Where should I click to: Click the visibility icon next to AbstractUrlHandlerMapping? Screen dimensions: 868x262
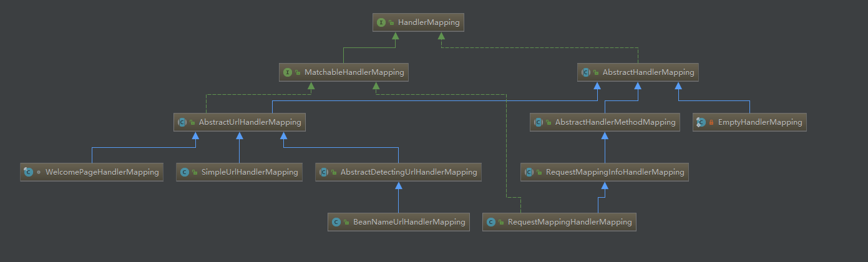[x=192, y=122]
